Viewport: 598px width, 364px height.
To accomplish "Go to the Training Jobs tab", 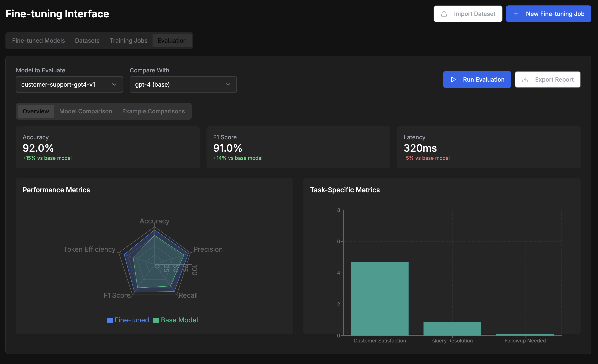I will click(x=128, y=41).
